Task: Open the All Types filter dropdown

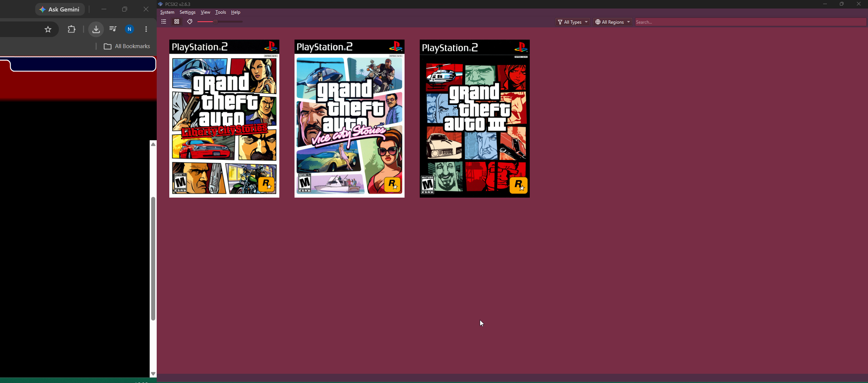Action: pyautogui.click(x=573, y=22)
